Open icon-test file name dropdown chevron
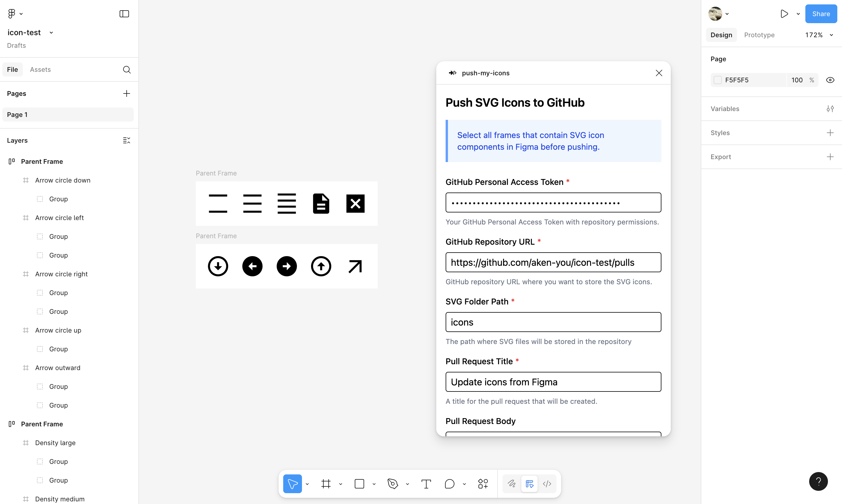842x504 pixels. (51, 33)
